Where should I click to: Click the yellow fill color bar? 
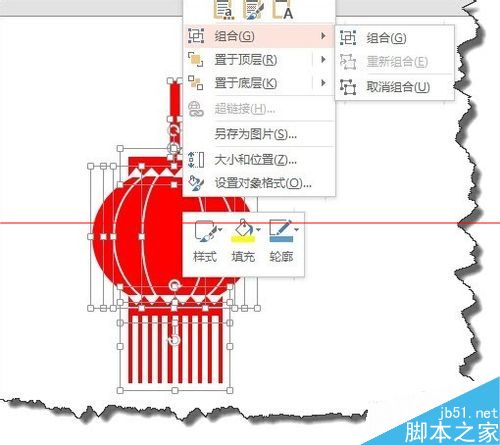coord(243,239)
